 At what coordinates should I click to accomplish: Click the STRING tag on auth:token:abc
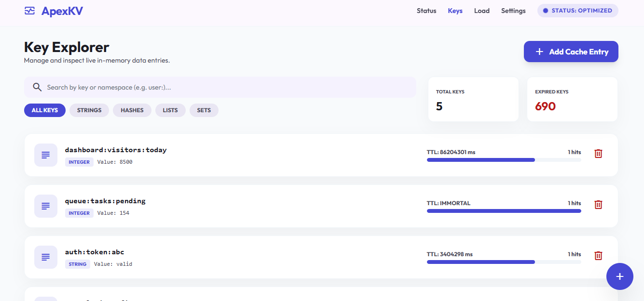(78, 264)
